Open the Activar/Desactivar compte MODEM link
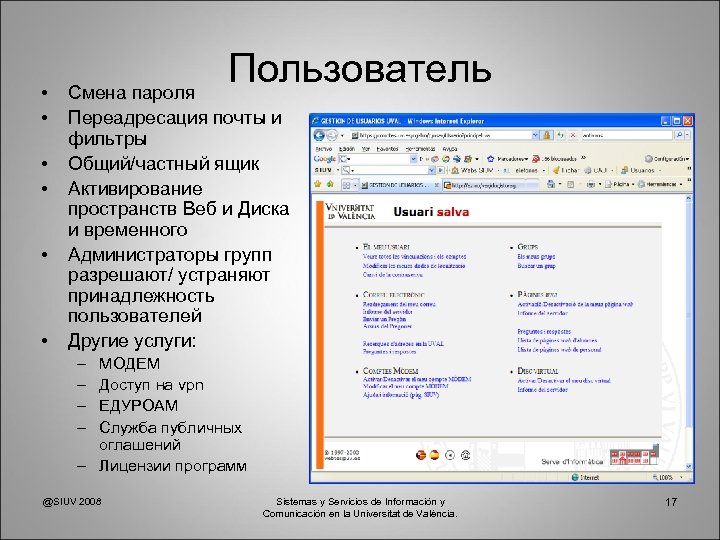The height and width of the screenshot is (540, 720). coord(417,379)
